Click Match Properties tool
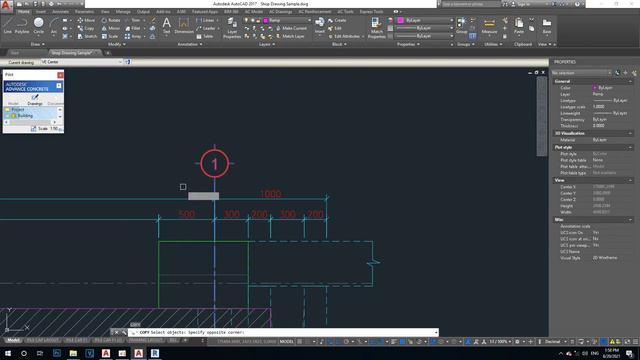The image size is (640, 360). 376,28
